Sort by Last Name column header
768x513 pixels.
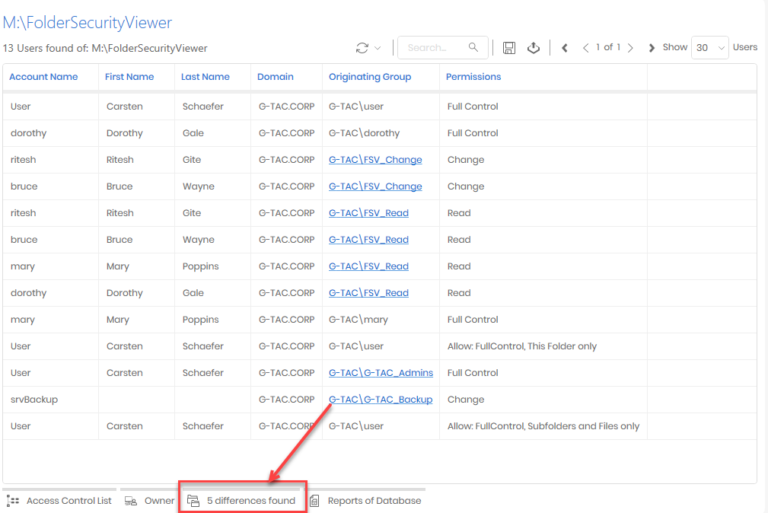point(205,77)
